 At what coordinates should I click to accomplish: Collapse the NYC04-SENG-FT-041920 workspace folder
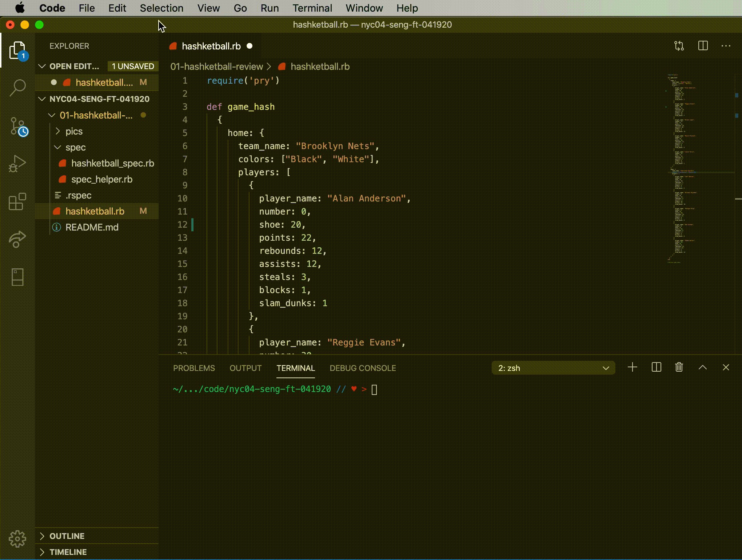click(x=42, y=99)
